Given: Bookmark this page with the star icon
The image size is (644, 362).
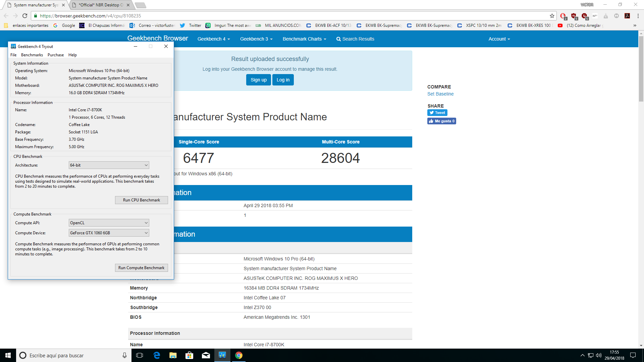Looking at the screenshot, I should tap(552, 16).
